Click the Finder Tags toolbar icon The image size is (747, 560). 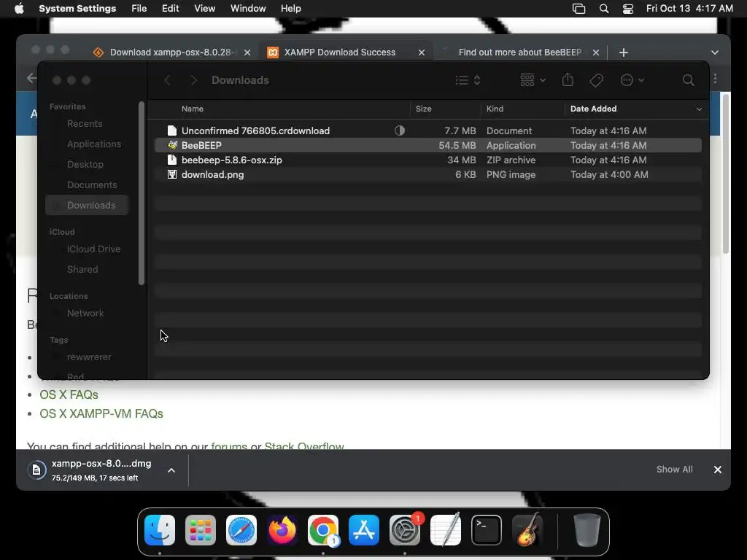[x=597, y=80]
